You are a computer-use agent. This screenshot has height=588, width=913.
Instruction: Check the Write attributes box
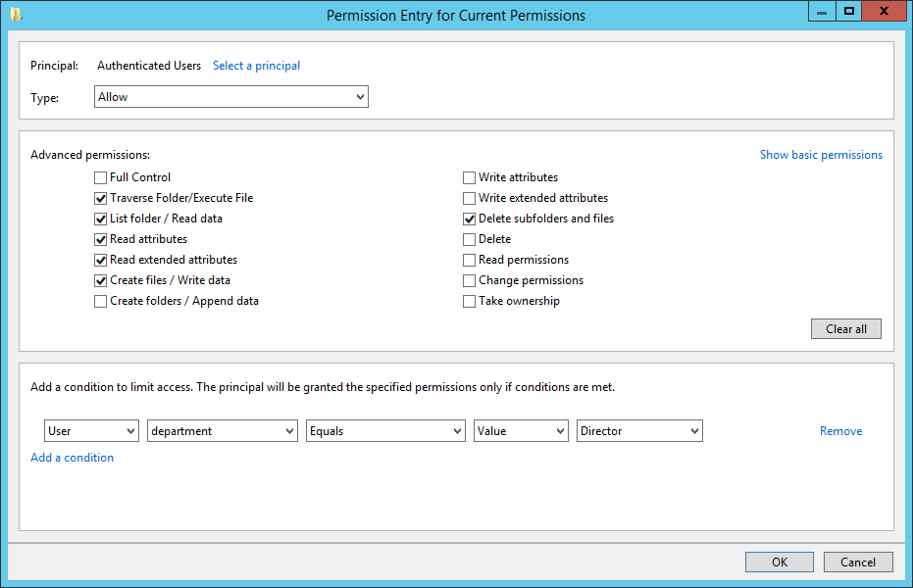coord(469,177)
